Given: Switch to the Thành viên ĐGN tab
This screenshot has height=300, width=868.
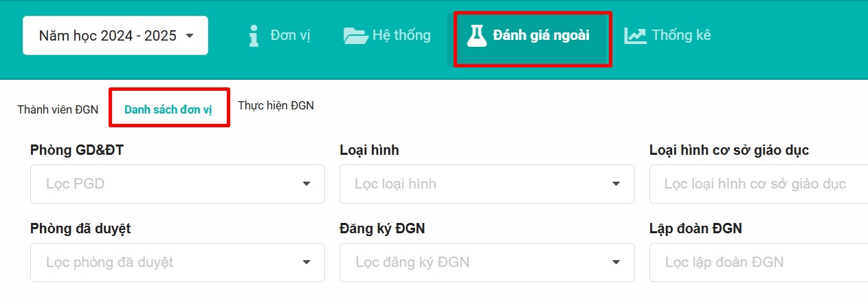Looking at the screenshot, I should pyautogui.click(x=58, y=109).
